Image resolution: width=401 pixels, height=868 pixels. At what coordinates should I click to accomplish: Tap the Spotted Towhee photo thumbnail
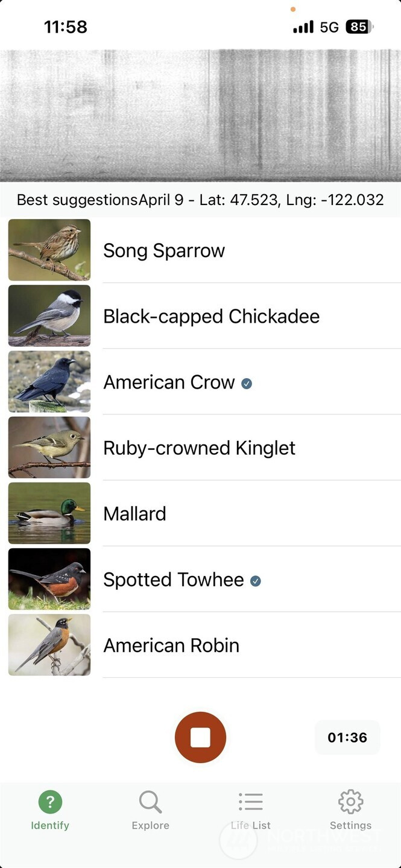coord(49,579)
